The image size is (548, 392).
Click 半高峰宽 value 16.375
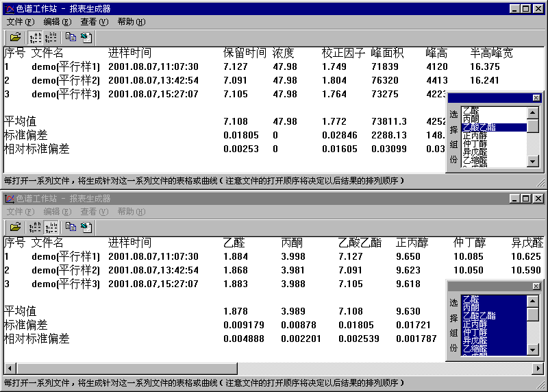tap(485, 66)
